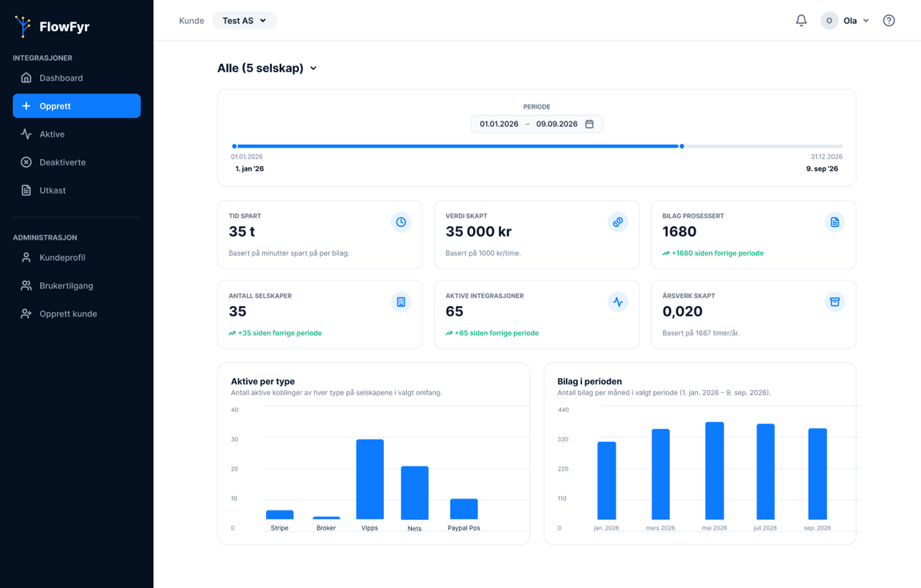Click the Stripe bar in the chart
921x588 pixels.
280,514
